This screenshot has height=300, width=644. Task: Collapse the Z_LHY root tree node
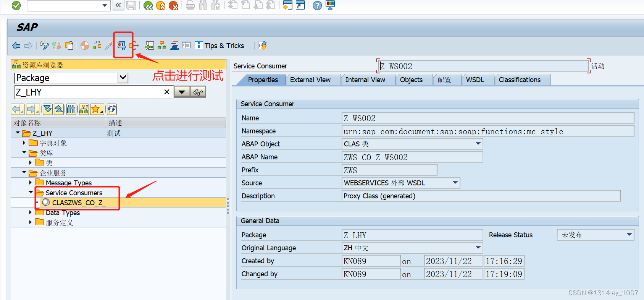(18, 133)
